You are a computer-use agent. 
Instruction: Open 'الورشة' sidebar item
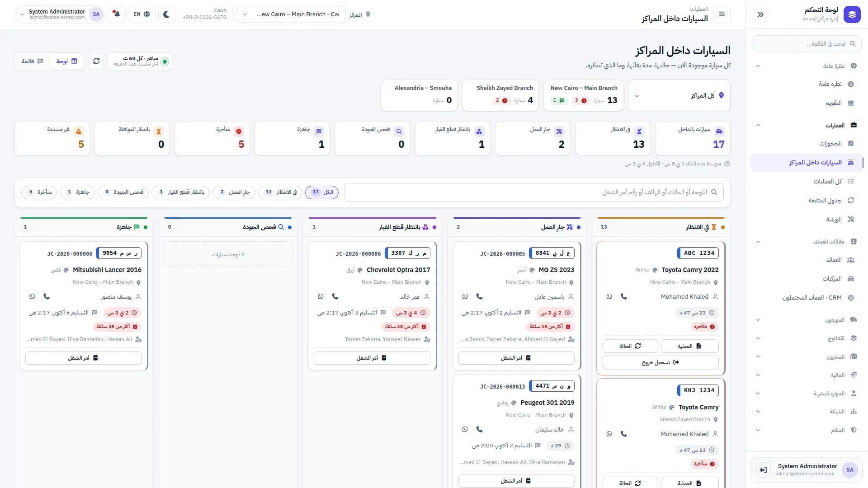[x=806, y=220]
